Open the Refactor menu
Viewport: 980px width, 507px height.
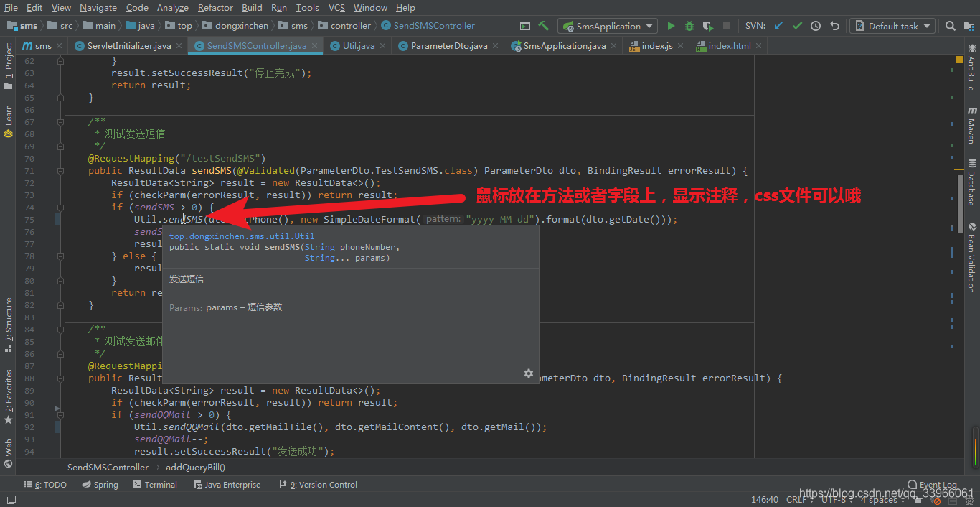(215, 7)
